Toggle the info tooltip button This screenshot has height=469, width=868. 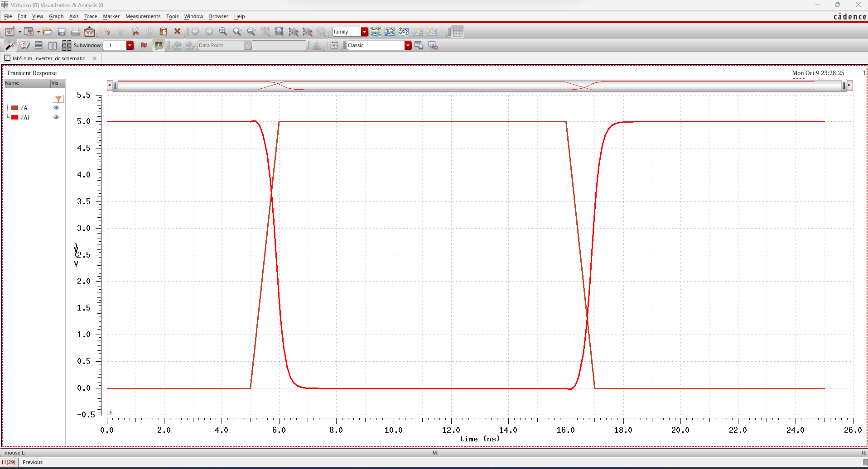[159, 45]
